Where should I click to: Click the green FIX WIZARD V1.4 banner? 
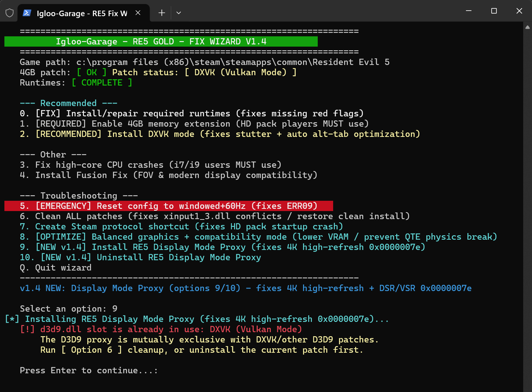click(x=161, y=41)
